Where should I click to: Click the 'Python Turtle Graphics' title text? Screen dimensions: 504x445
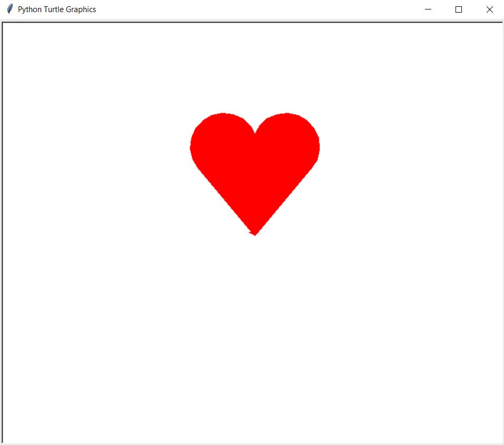[x=57, y=9]
